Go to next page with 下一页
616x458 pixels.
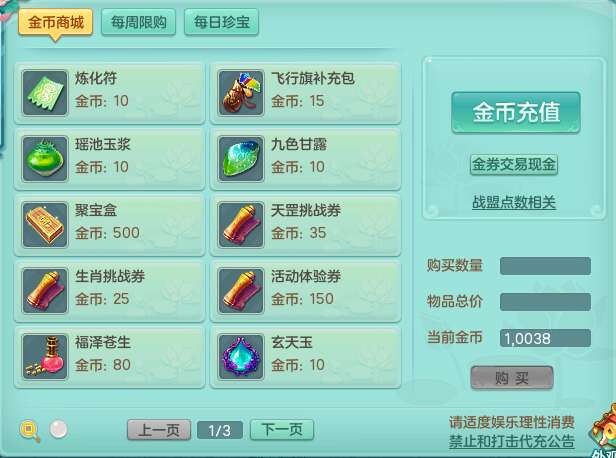tap(282, 430)
